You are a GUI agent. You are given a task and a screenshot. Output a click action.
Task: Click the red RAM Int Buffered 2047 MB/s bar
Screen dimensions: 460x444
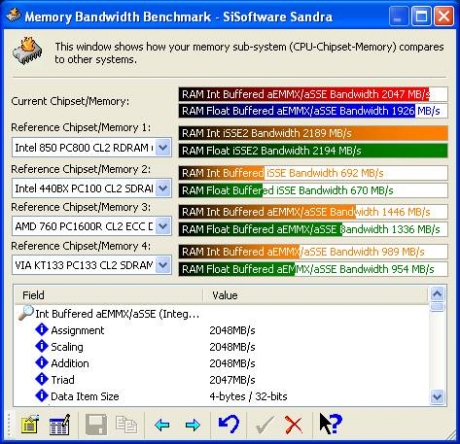point(313,94)
